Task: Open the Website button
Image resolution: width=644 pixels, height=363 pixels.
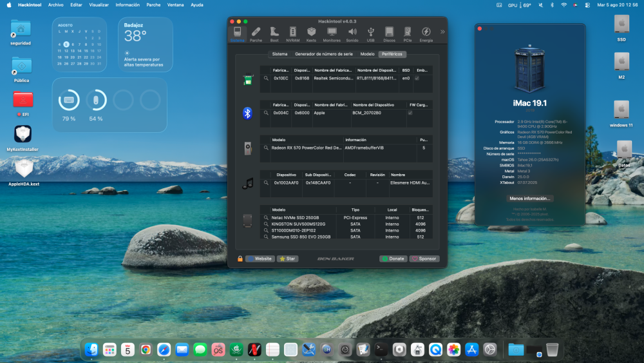Action: pos(260,259)
